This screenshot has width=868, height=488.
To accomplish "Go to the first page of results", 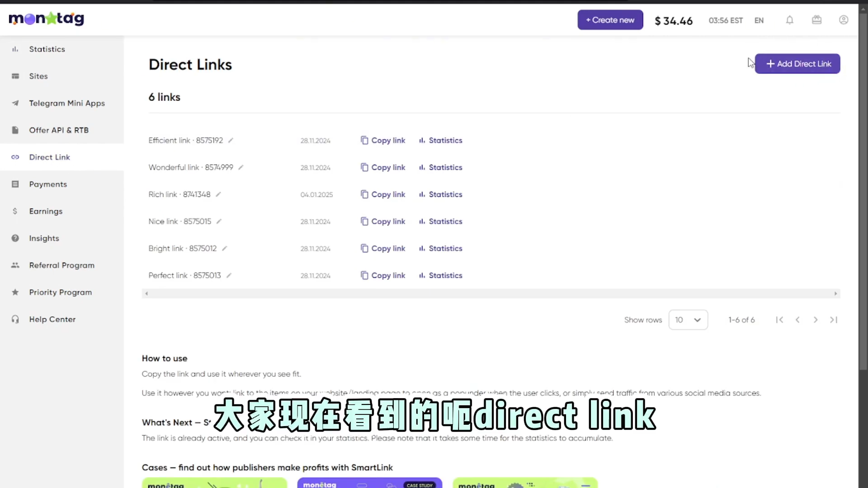I will [x=779, y=320].
